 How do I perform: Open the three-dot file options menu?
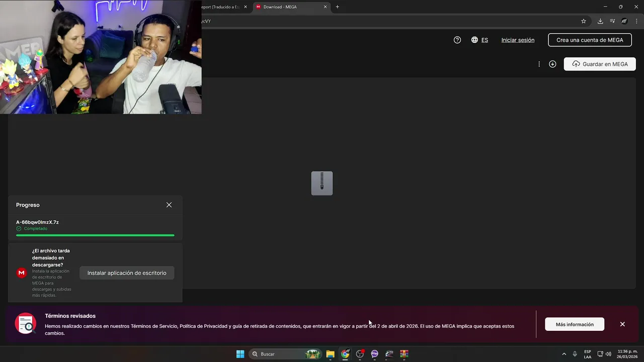(539, 64)
